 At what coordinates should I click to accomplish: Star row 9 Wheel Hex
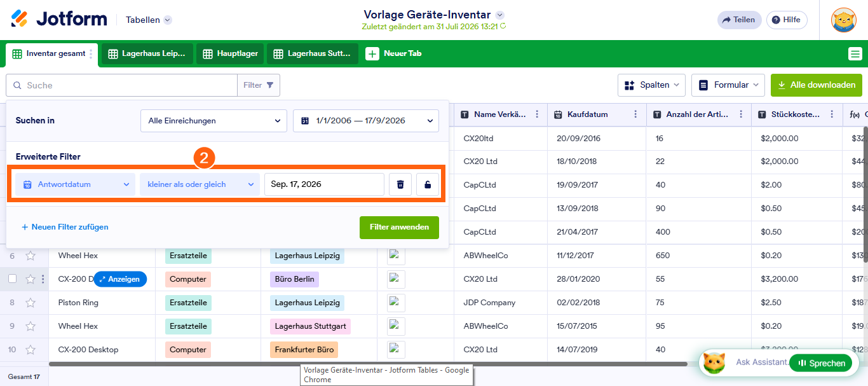30,326
